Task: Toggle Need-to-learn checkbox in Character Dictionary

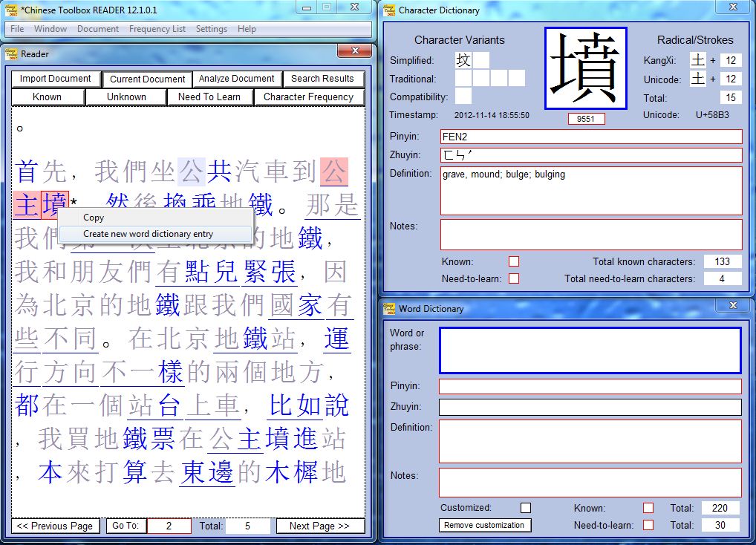Action: point(513,278)
